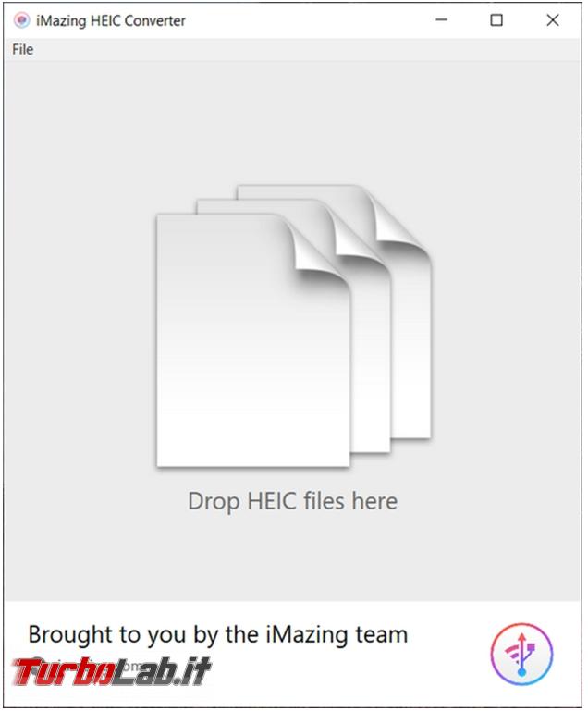This screenshot has height=711, width=588.
Task: Open the File menu
Action: 23,49
